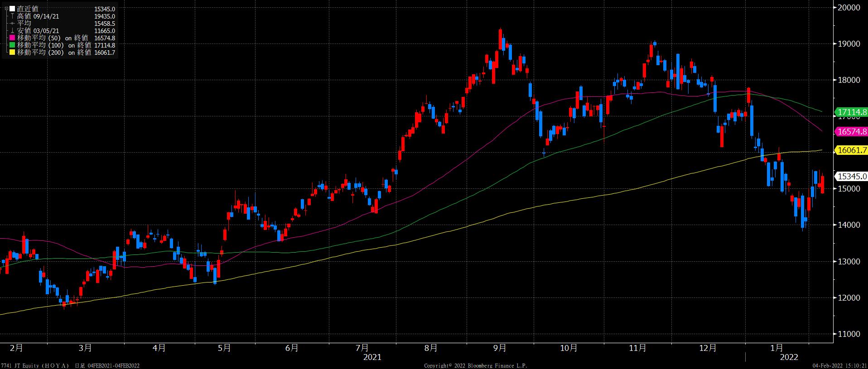
Task: Select the 平均 average marker icon in legend
Action: [x=13, y=24]
